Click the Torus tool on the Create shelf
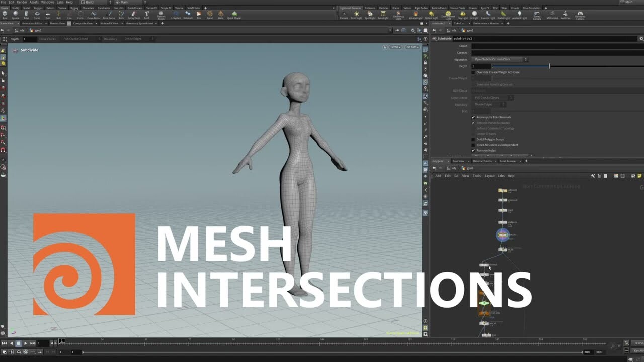 (37, 14)
